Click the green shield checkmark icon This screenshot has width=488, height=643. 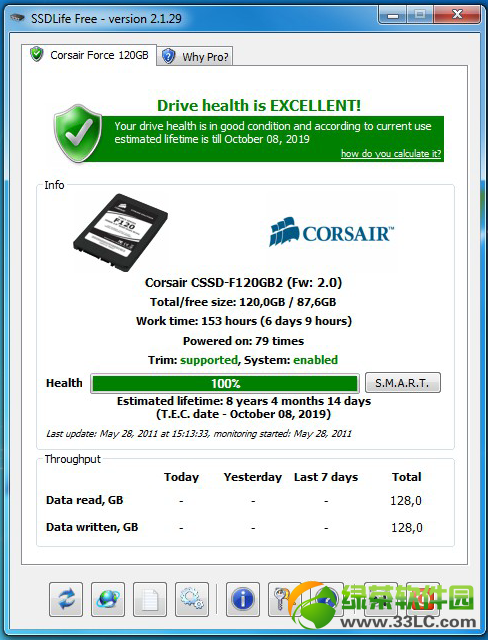click(78, 134)
